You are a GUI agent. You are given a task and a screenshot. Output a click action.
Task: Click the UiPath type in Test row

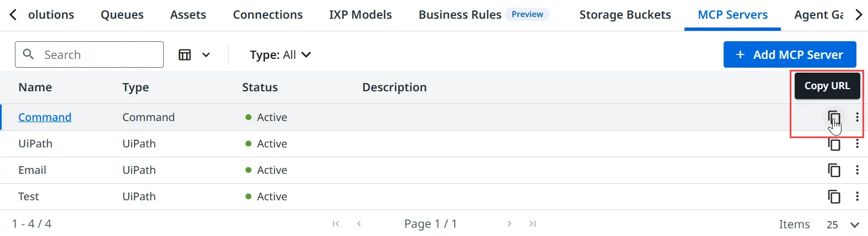[139, 196]
